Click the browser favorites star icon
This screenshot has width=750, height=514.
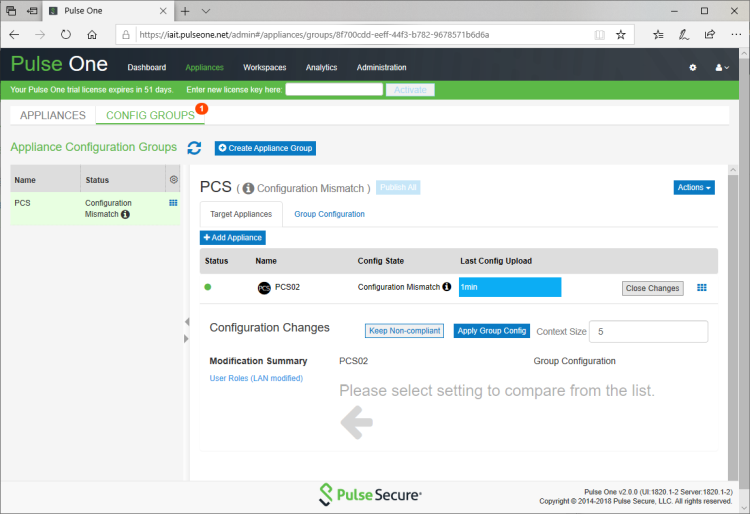point(621,34)
